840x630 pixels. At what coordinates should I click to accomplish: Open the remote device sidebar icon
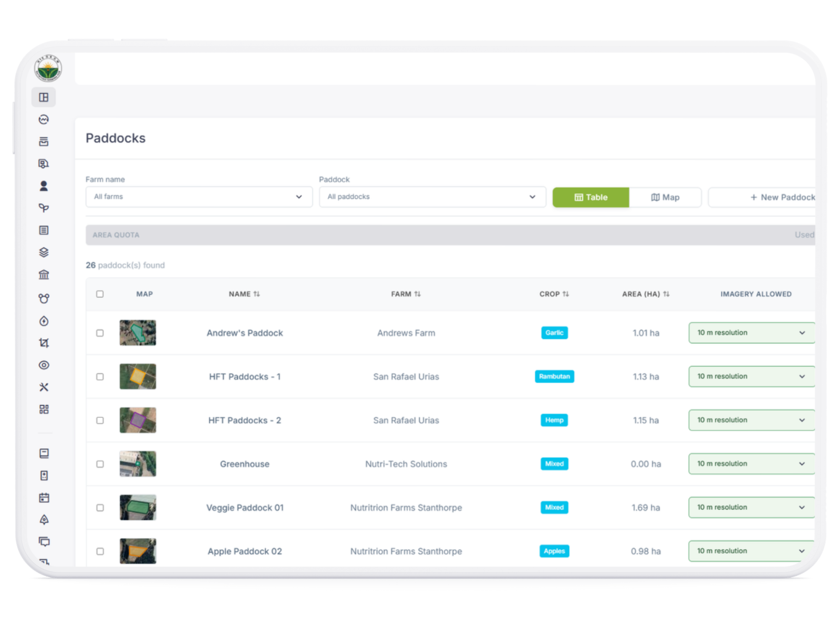click(x=44, y=475)
